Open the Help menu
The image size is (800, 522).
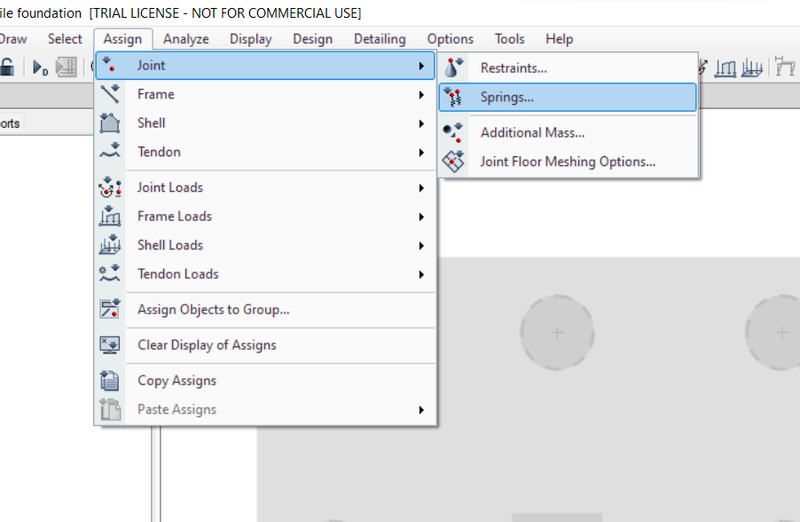coord(559,39)
